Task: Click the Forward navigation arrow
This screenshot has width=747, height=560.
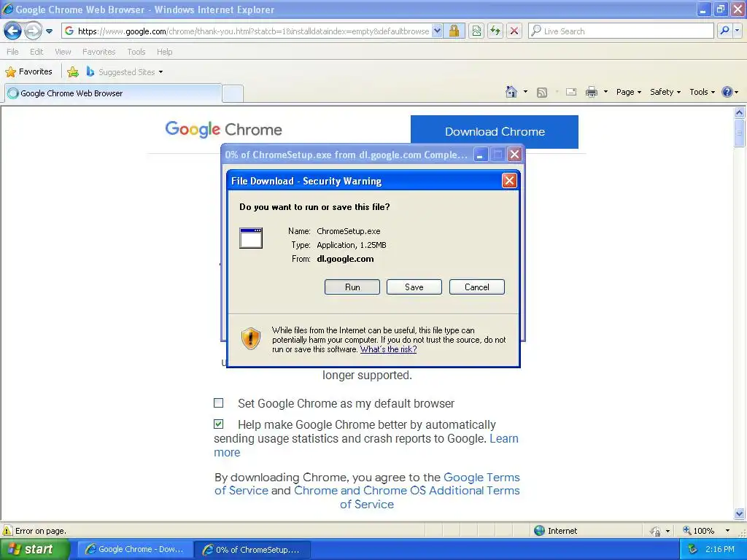Action: [32, 31]
